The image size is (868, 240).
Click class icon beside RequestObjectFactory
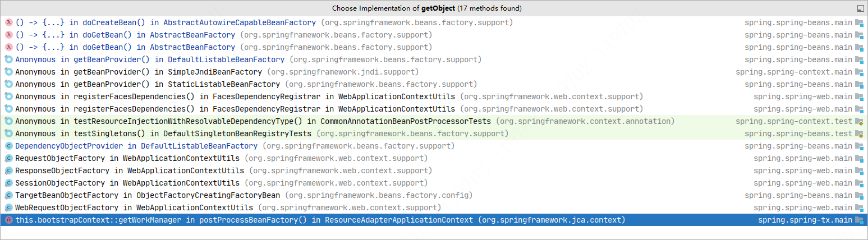coord(8,159)
